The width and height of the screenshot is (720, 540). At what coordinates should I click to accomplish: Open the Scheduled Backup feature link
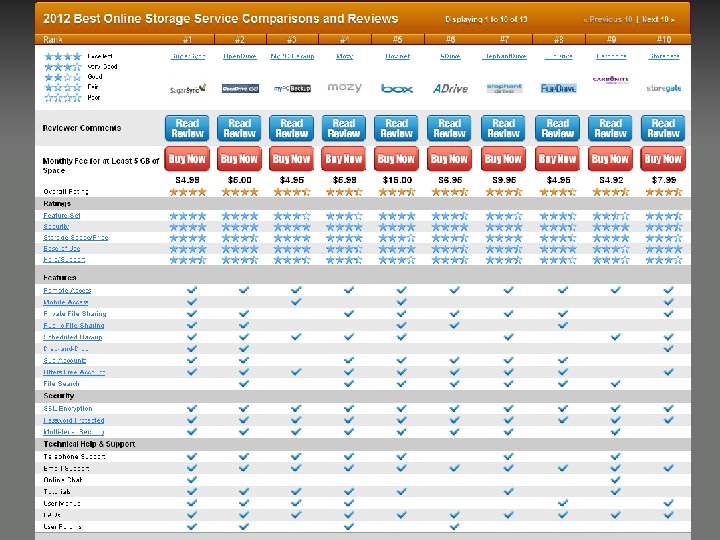coord(73,337)
